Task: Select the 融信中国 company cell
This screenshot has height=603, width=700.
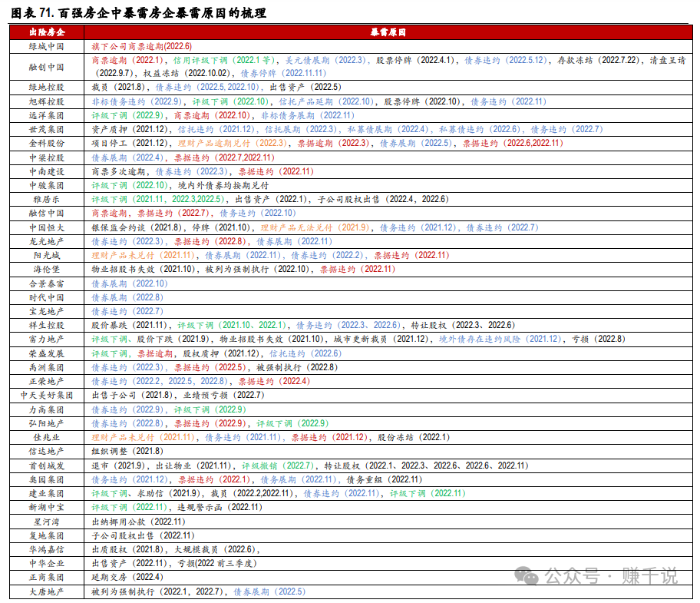Action: pos(47,213)
